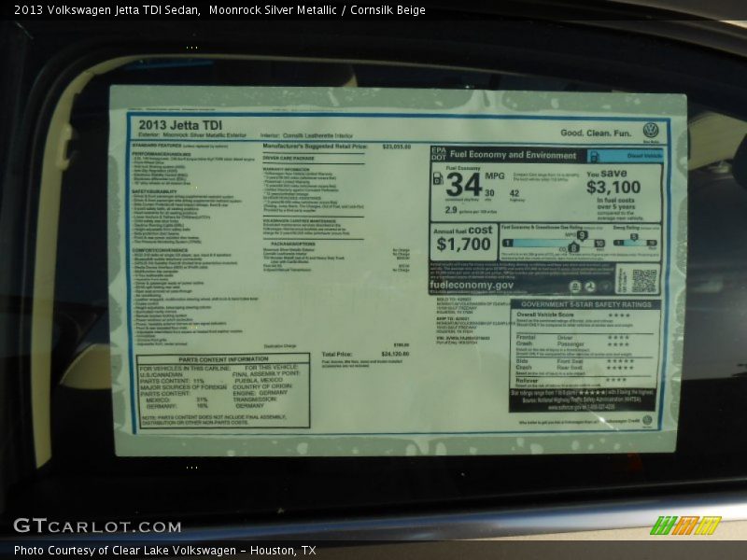The image size is (747, 560).
Task: Click the "$1,700" annual fuel cost
Action: tap(463, 245)
